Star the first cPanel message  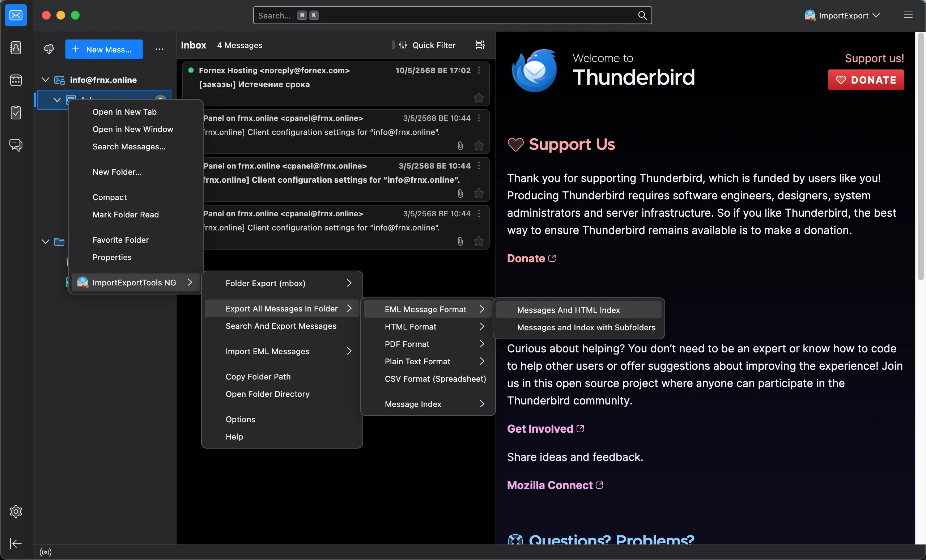tap(479, 145)
